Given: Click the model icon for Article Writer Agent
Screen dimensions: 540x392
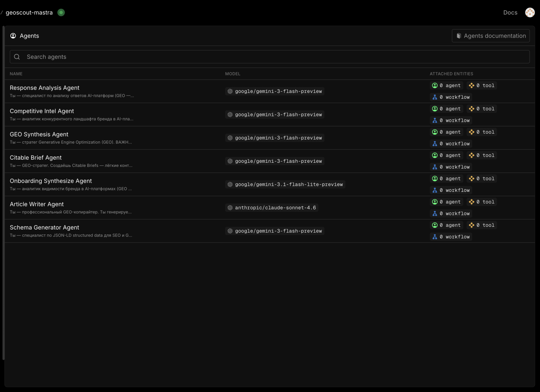Looking at the screenshot, I should [230, 208].
